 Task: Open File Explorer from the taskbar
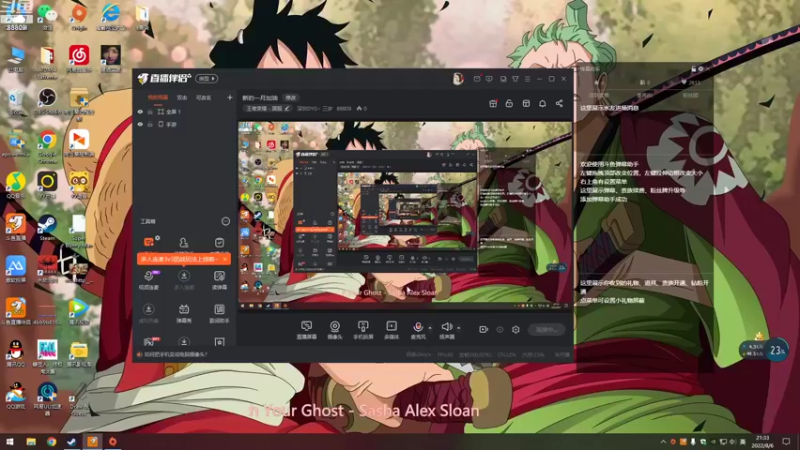[31, 441]
